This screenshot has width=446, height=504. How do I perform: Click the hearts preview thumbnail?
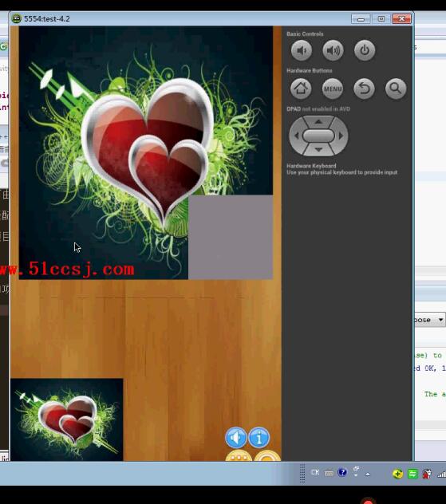pyautogui.click(x=67, y=419)
